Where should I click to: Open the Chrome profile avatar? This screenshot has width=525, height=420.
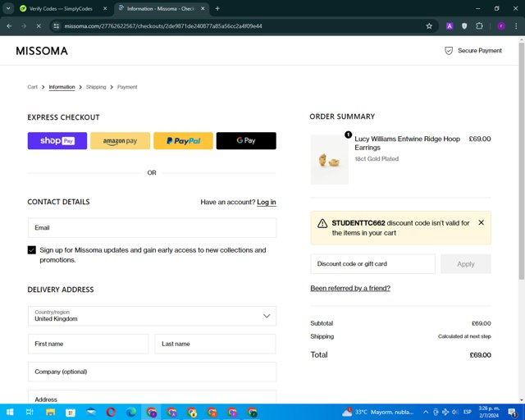tap(501, 26)
